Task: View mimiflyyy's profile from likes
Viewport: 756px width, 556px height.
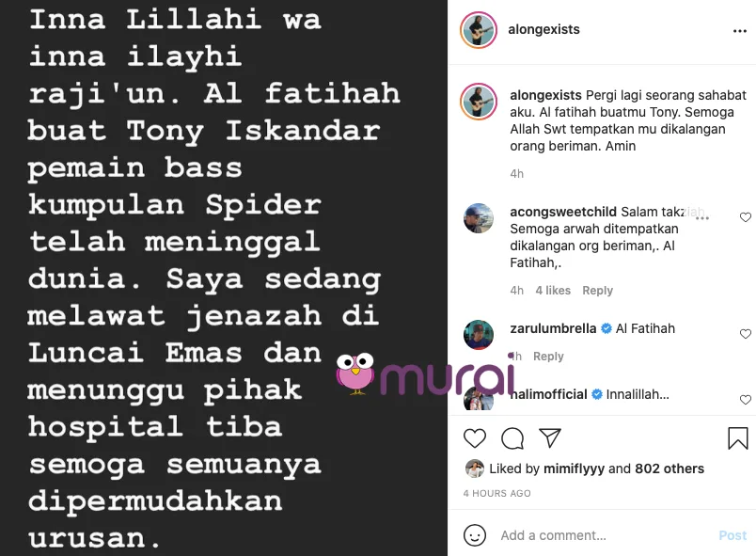Action: click(574, 469)
